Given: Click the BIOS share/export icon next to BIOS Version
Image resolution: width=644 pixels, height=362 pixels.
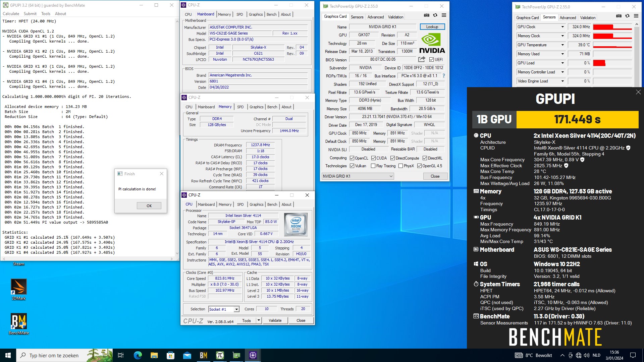Looking at the screenshot, I should (422, 59).
